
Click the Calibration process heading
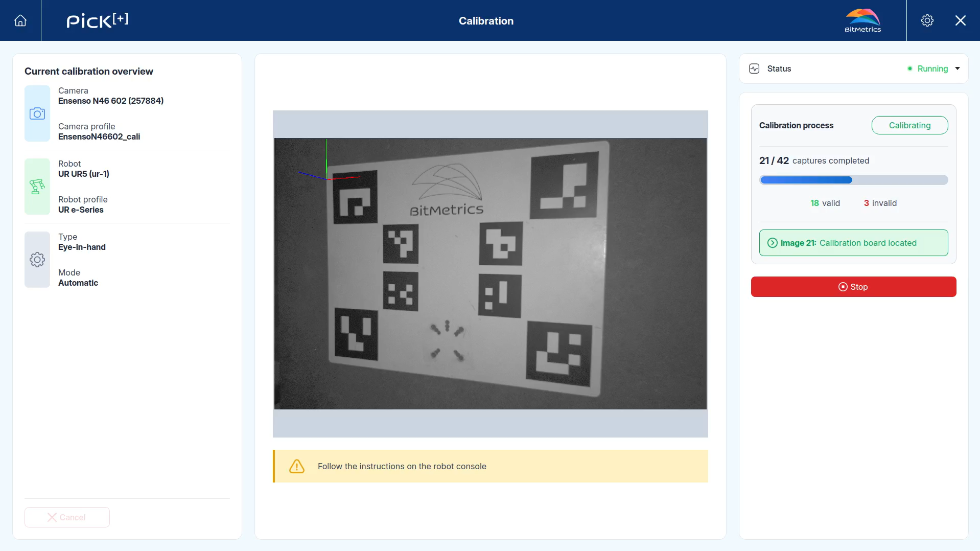point(796,125)
